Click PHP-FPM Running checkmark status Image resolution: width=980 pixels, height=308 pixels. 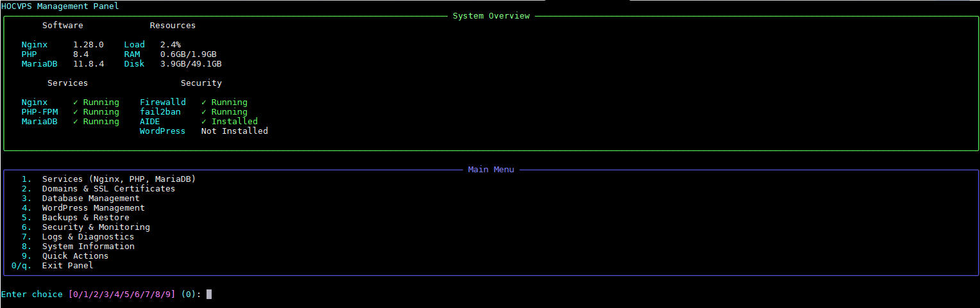[x=96, y=112]
